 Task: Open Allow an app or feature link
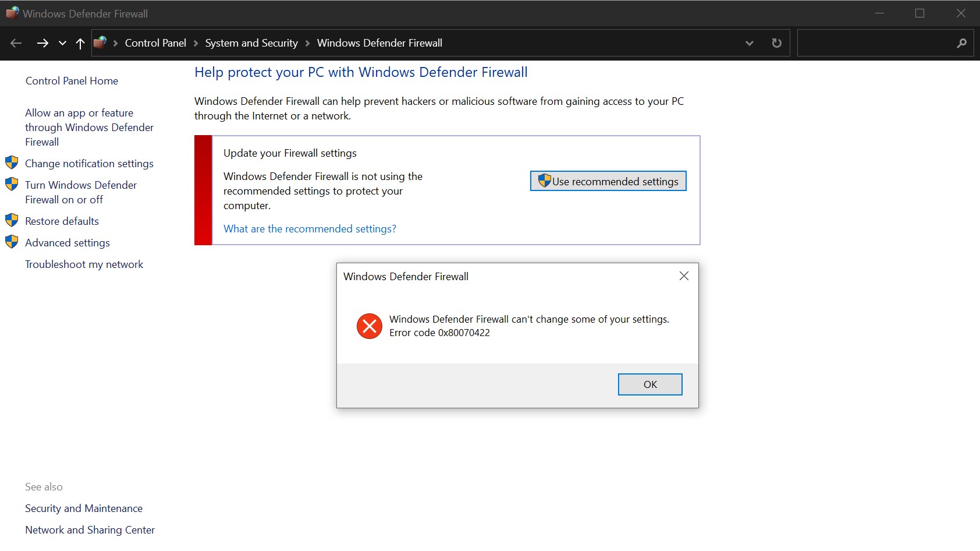(89, 128)
